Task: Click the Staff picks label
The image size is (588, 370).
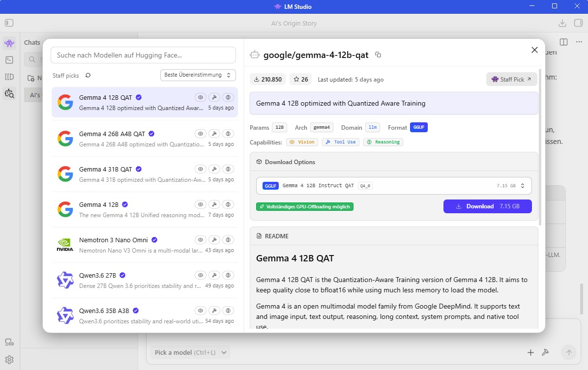Action: [65, 75]
